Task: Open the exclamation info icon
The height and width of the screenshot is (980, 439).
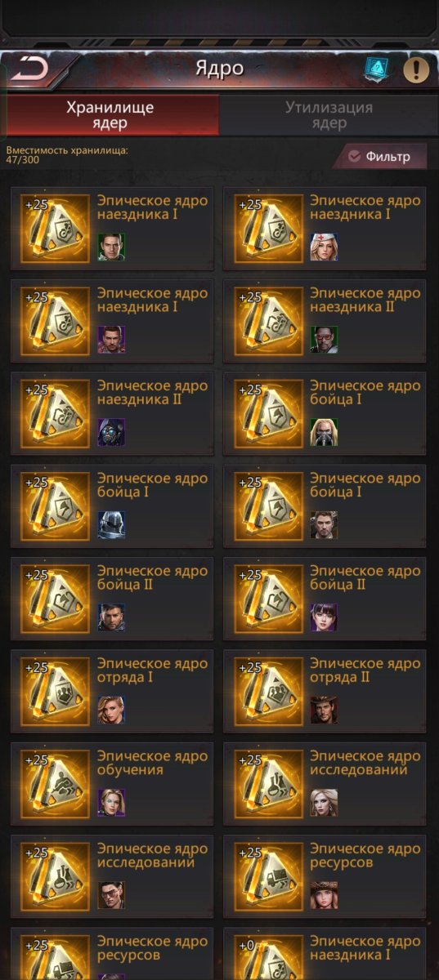Action: click(416, 69)
